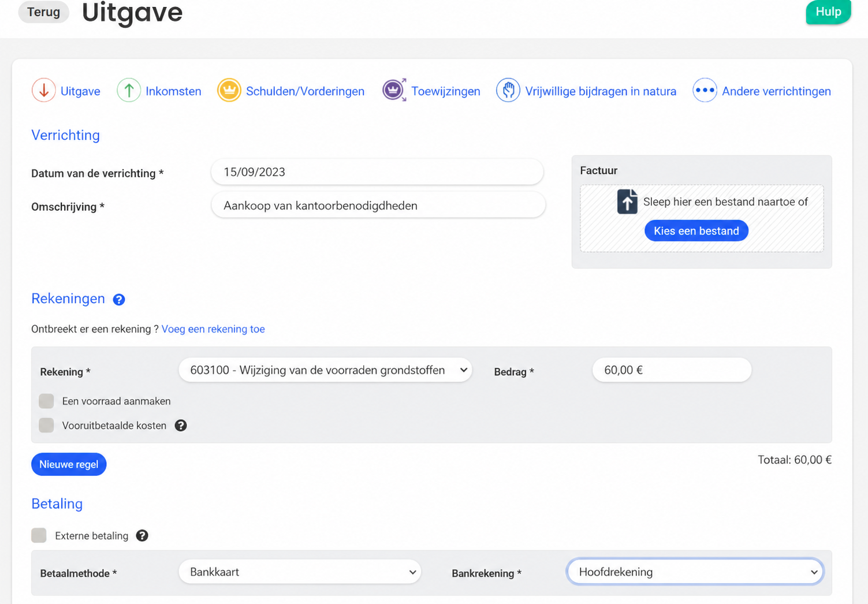Click the 'Betaling' section heading
Screen dimensions: 868x604
click(57, 504)
